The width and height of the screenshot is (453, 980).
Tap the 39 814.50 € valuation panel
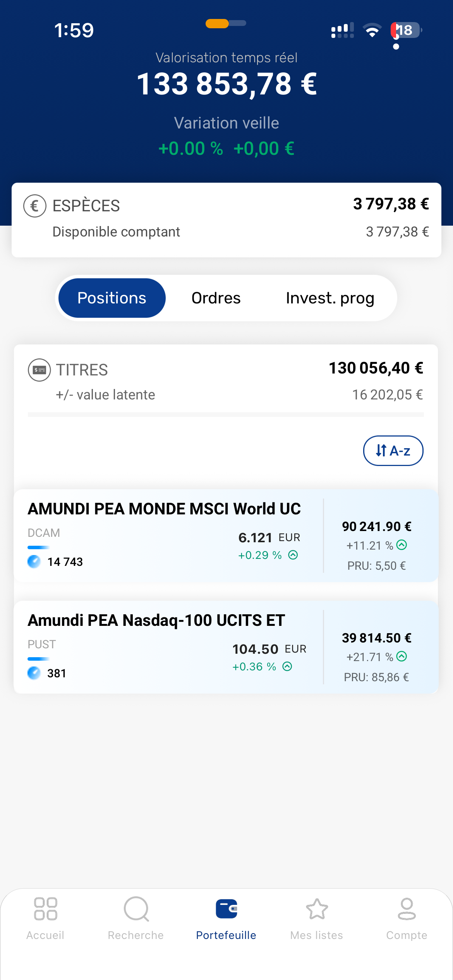[x=381, y=647]
